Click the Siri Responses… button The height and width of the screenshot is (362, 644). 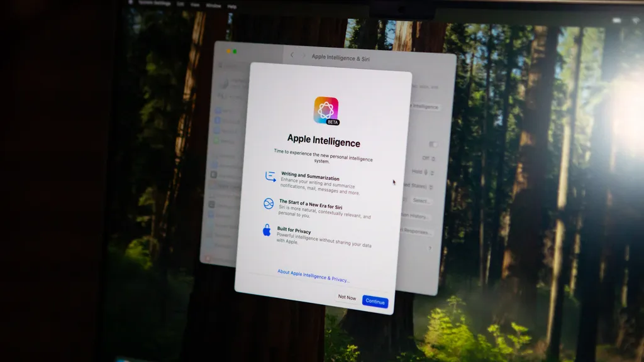pos(416,232)
